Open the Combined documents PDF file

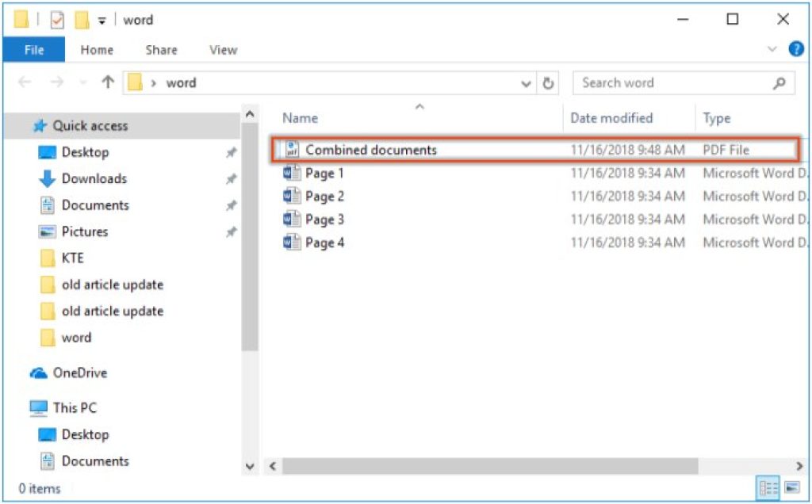click(x=373, y=150)
